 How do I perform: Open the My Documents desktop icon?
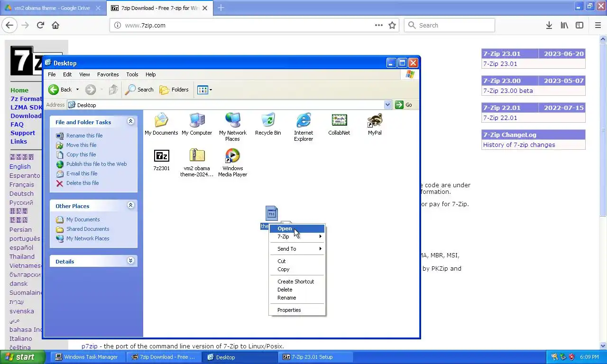161,124
